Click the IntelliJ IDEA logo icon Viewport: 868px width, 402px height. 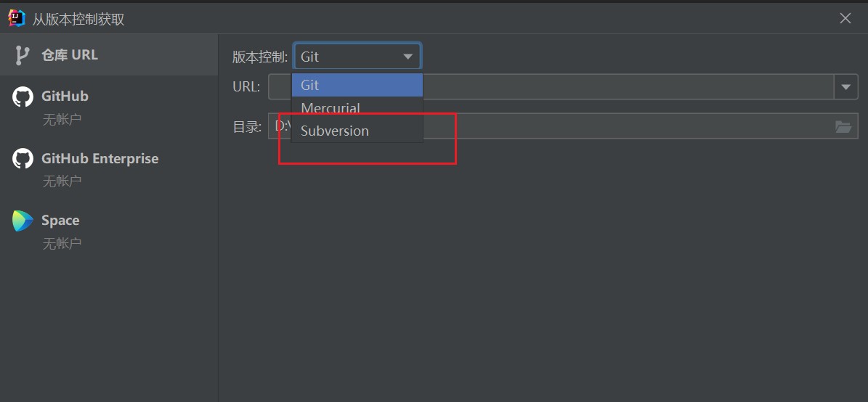(16, 18)
